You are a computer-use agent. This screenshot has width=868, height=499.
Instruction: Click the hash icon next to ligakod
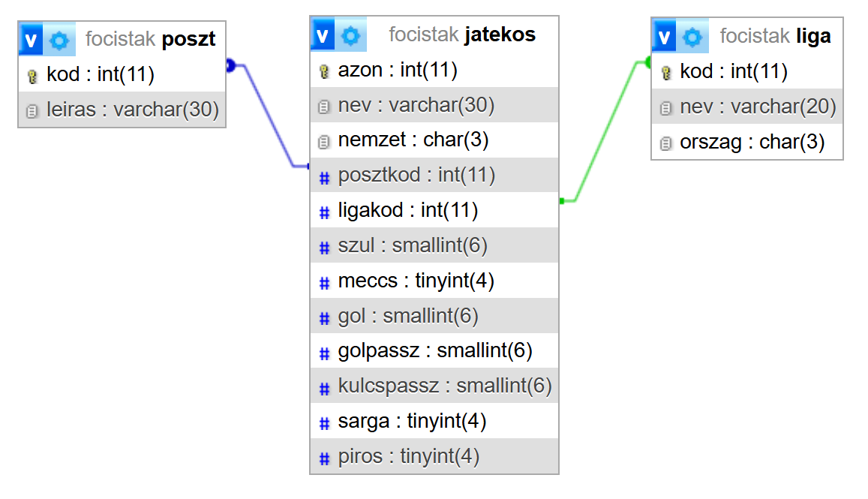coord(324,212)
